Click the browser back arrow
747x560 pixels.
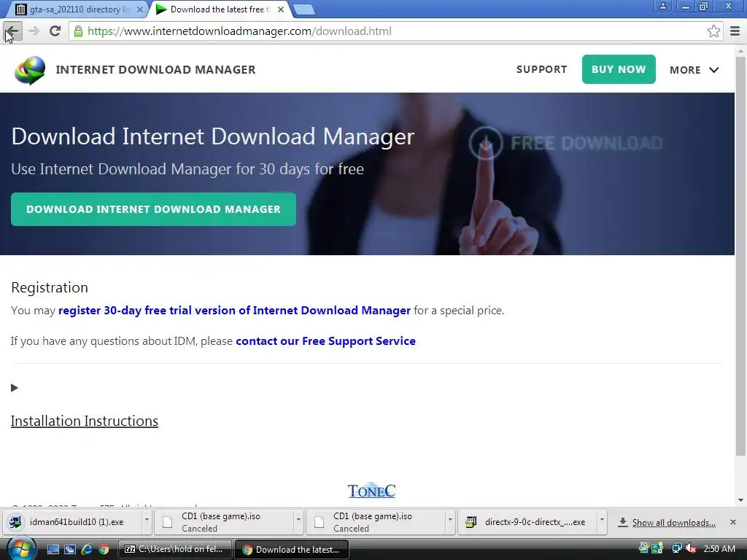click(x=12, y=31)
